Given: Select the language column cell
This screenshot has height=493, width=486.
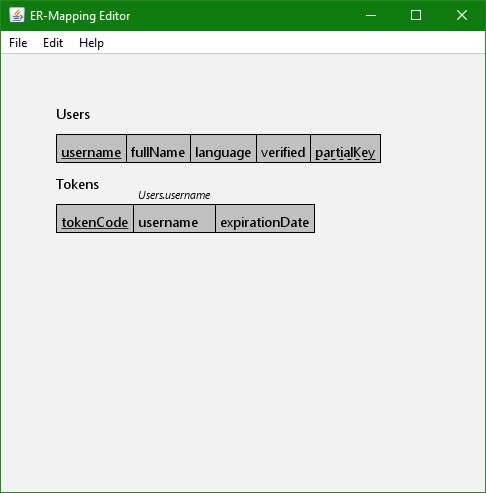Looking at the screenshot, I should (x=223, y=149).
